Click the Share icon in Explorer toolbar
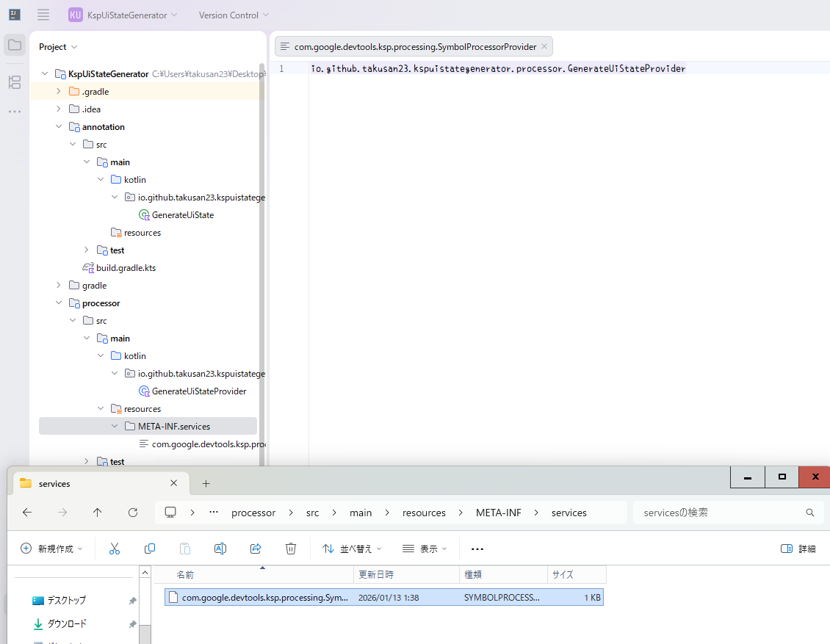 [256, 549]
